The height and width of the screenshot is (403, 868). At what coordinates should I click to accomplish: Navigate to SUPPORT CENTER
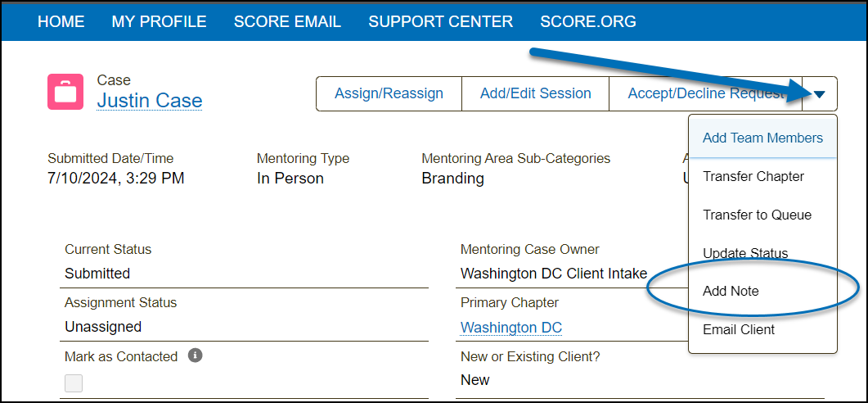coord(441,22)
